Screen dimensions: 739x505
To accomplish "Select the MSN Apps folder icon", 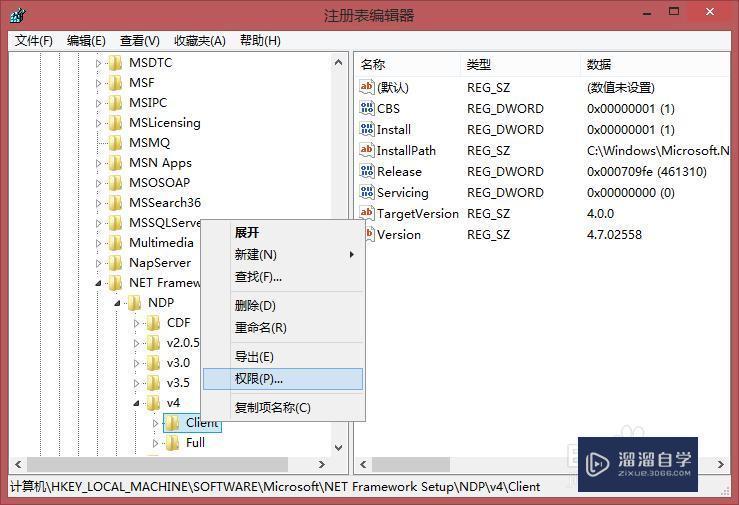I will (x=115, y=163).
